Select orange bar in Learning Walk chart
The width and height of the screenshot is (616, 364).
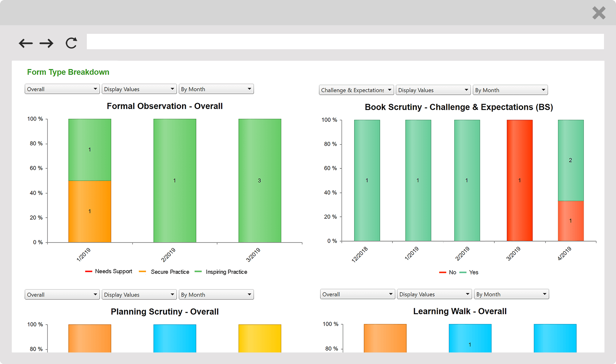pyautogui.click(x=385, y=338)
